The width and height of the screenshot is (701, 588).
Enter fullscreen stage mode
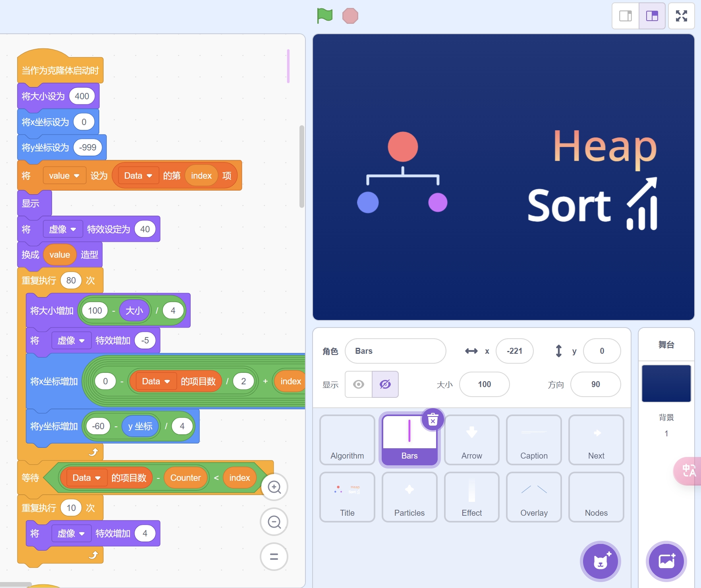pos(681,16)
